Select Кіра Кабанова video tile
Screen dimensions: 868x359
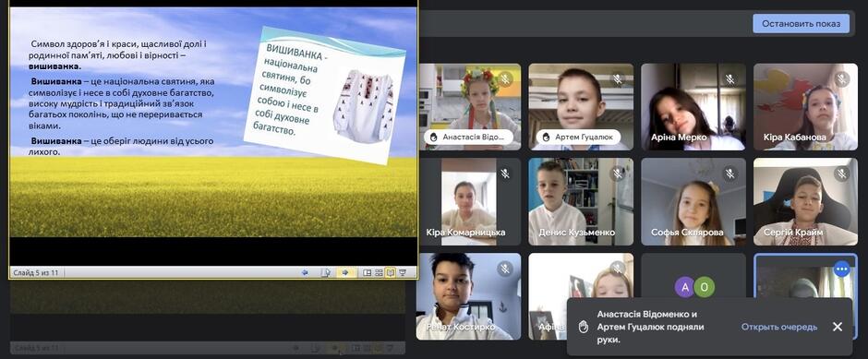[x=805, y=107]
